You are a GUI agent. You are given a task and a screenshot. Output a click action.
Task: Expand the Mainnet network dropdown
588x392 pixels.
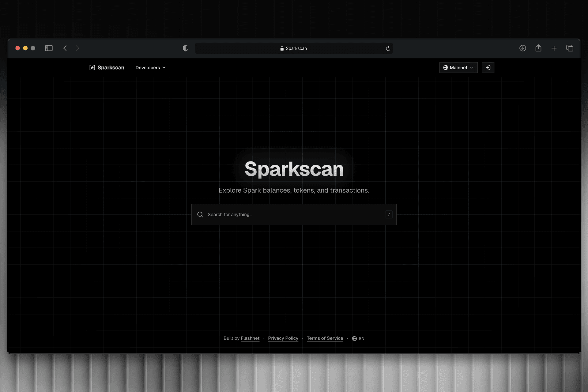[x=471, y=67]
